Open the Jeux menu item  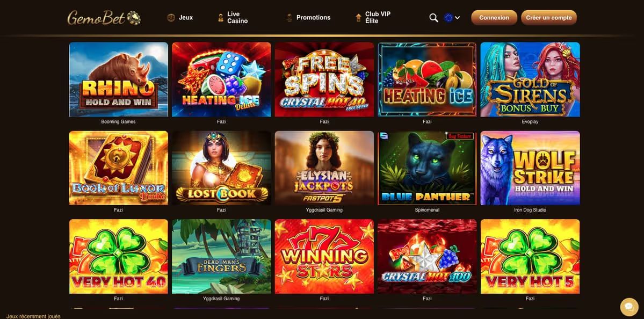tap(186, 18)
